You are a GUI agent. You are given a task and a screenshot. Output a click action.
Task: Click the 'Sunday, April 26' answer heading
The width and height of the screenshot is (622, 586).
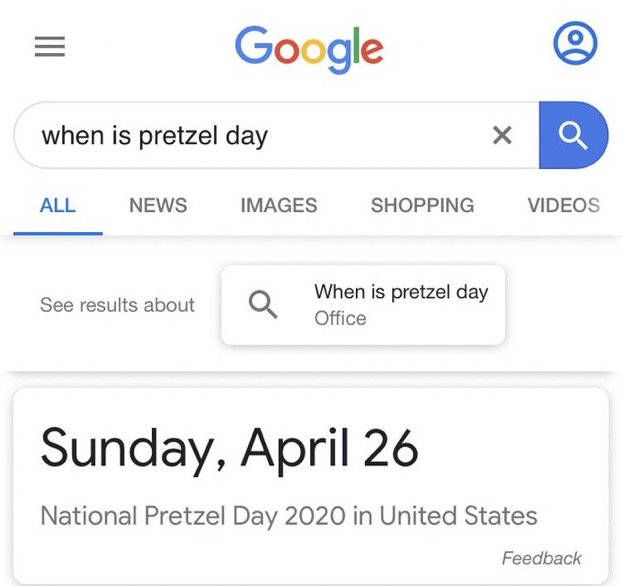pos(230,450)
